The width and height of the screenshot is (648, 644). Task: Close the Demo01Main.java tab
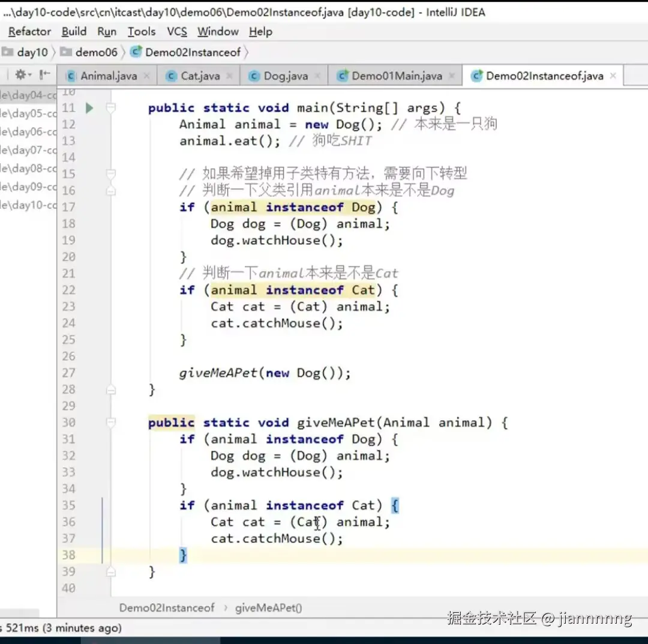(x=452, y=76)
